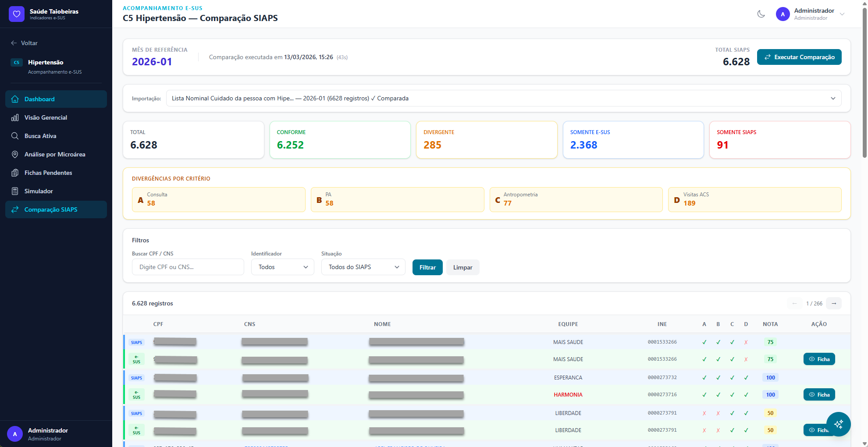Image resolution: width=868 pixels, height=447 pixels.
Task: Go back using the Voltar arrow
Action: 14,43
